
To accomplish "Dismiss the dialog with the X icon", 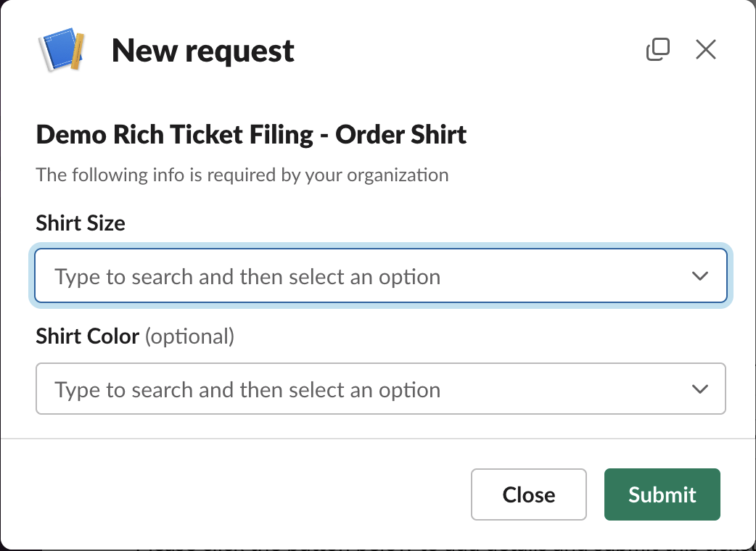I will [x=705, y=50].
